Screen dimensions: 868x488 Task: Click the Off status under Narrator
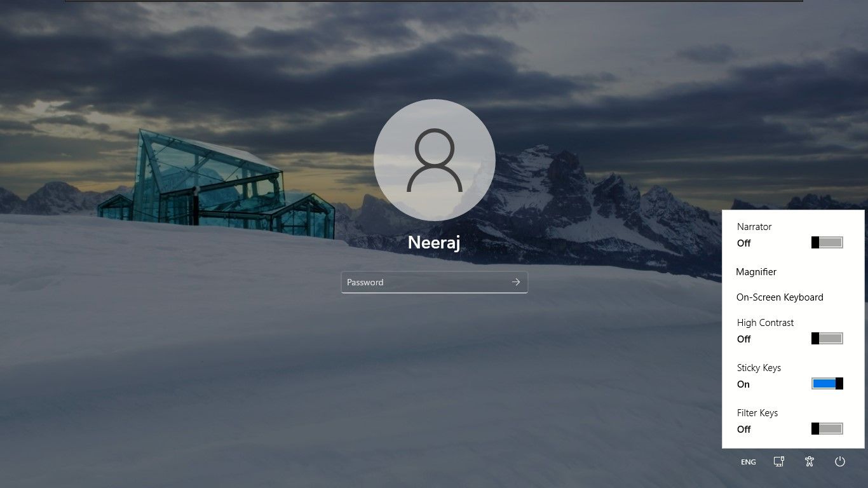point(744,243)
